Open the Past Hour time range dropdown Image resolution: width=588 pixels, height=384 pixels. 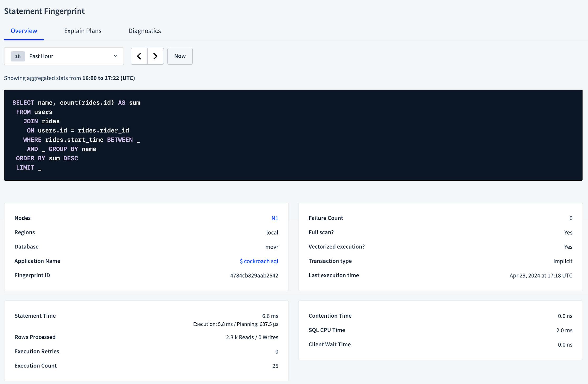coord(64,56)
